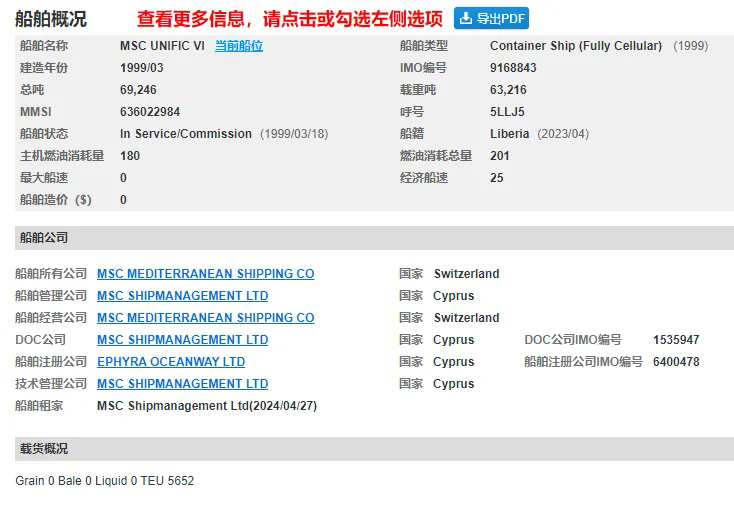The image size is (734, 507).
Task: Select MMSI value 636022984
Action: [x=150, y=112]
